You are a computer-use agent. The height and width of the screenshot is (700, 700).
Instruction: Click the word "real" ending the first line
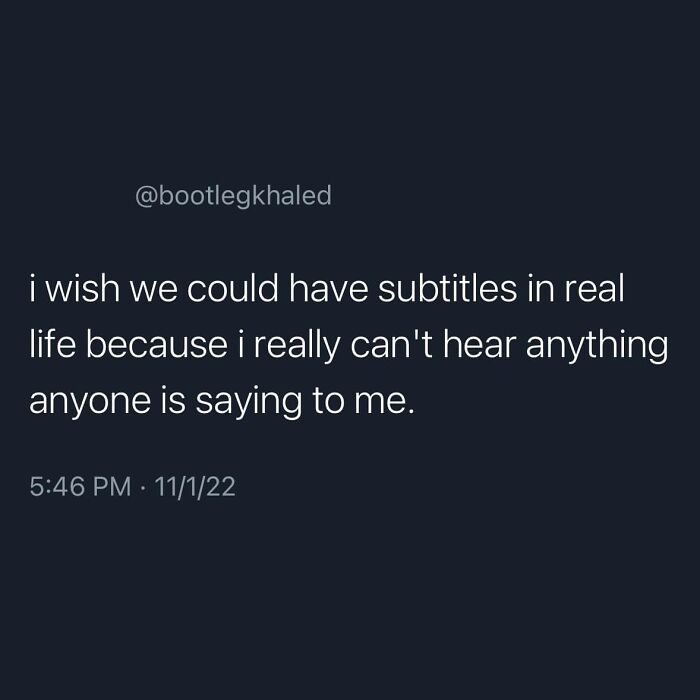(x=594, y=288)
